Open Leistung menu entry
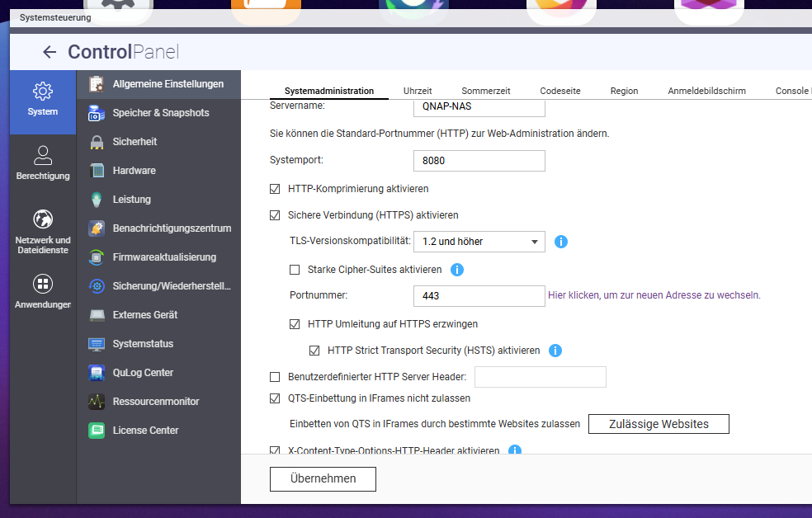The height and width of the screenshot is (518, 812). 158,200
